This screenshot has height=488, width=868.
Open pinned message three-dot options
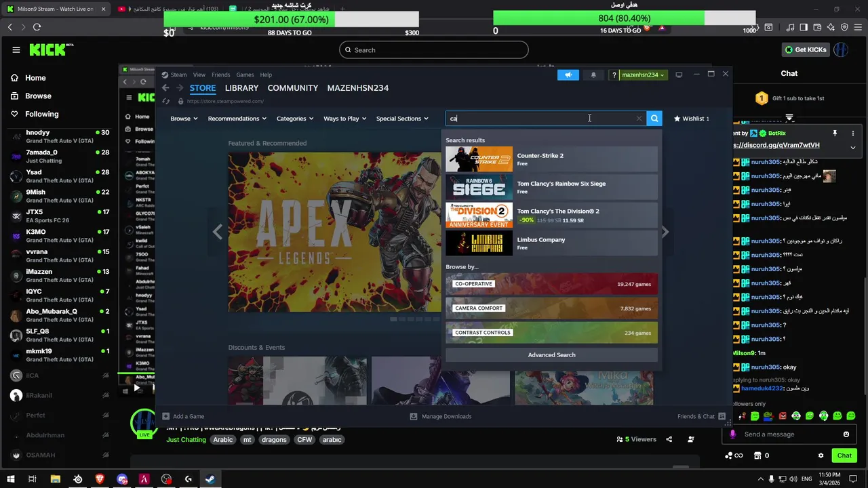[x=853, y=133]
